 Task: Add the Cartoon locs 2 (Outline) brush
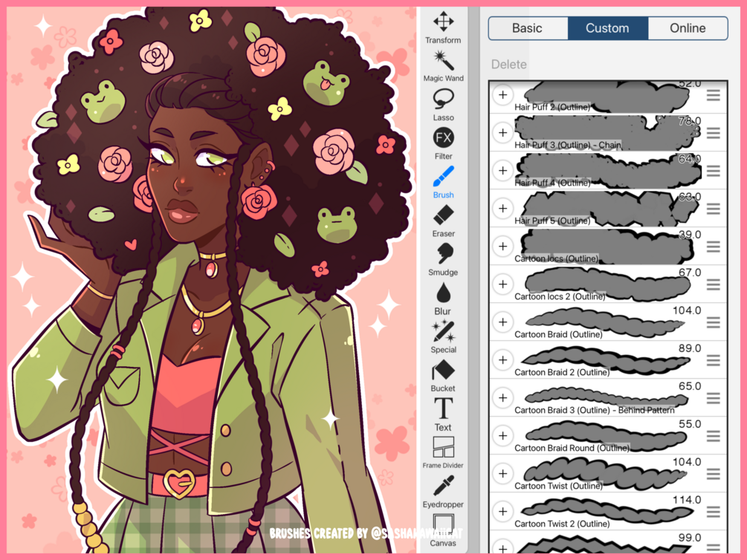tap(502, 284)
